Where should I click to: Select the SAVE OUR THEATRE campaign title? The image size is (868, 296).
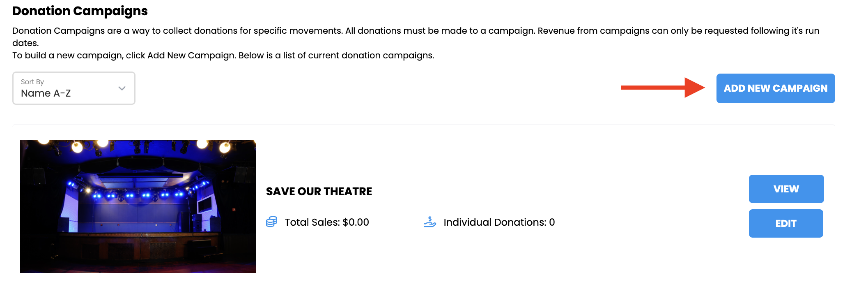point(319,192)
